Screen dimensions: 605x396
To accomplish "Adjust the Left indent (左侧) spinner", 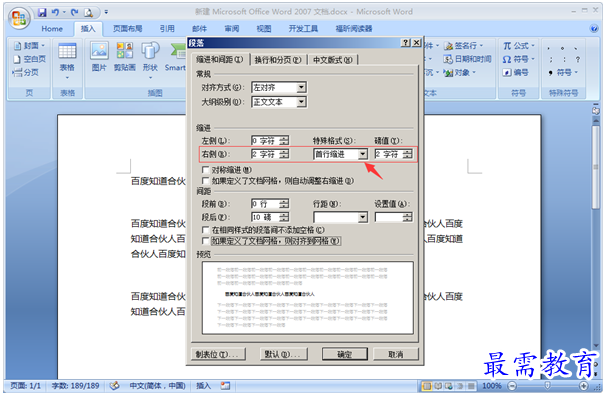I will point(284,140).
